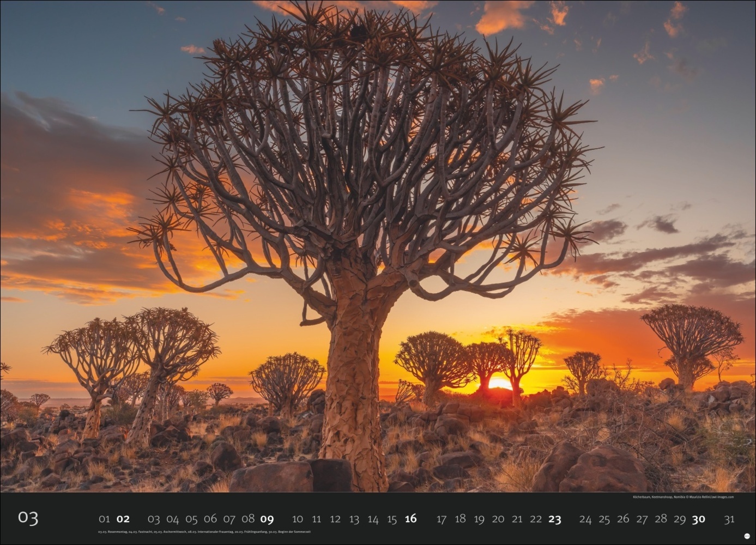Select day 12 in the calendar strip
Image resolution: width=756 pixels, height=545 pixels.
click(335, 519)
